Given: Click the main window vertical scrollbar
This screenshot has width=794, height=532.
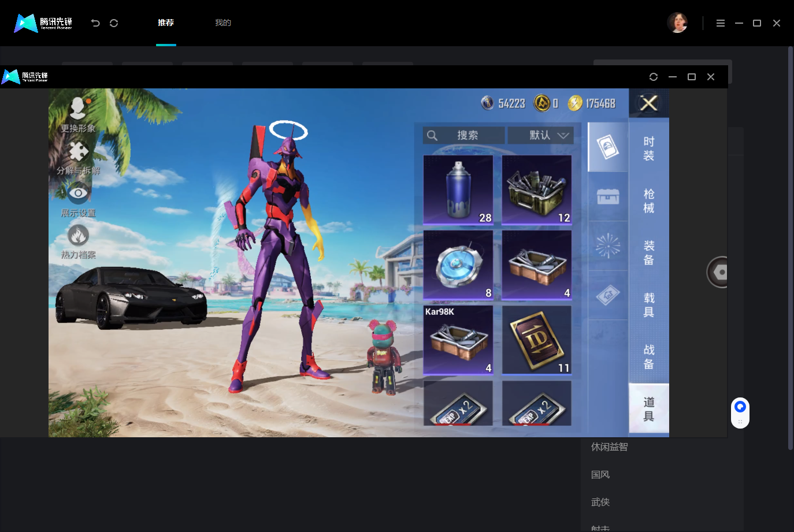Looking at the screenshot, I should pos(791,248).
